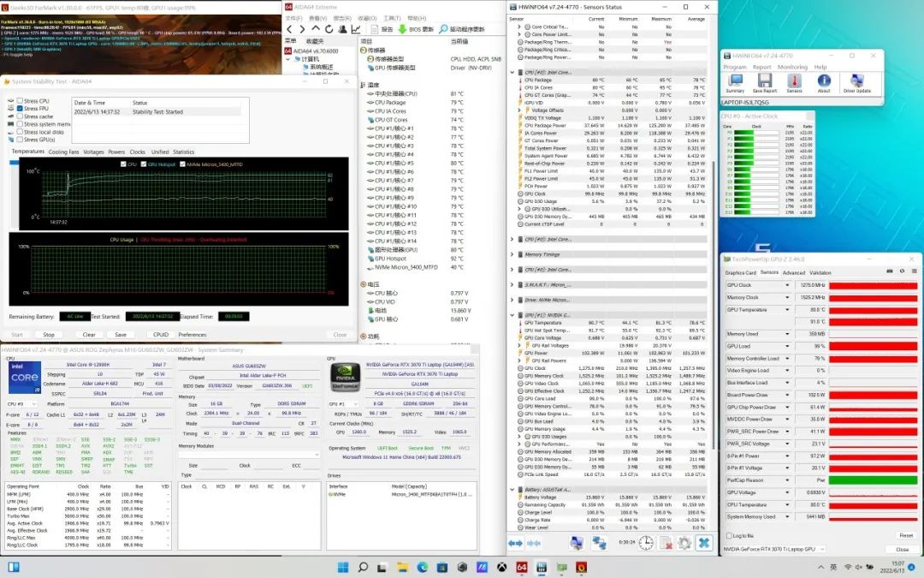
Task: Open the Monitoring menu in HWiNFO64
Action: 791,67
